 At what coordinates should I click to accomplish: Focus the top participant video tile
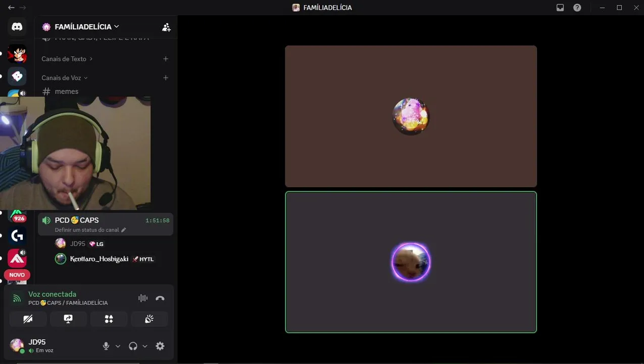tap(411, 116)
